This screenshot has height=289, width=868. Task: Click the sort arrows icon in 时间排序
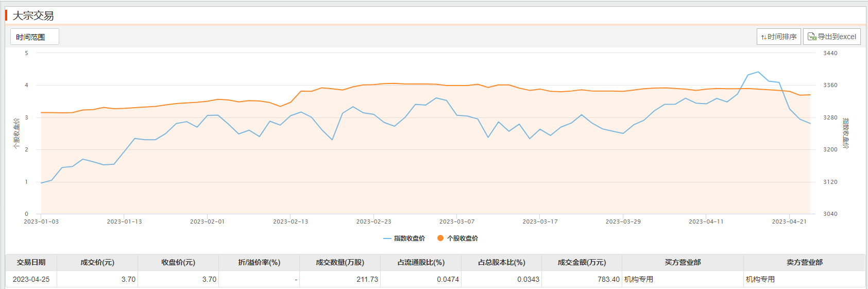click(763, 37)
